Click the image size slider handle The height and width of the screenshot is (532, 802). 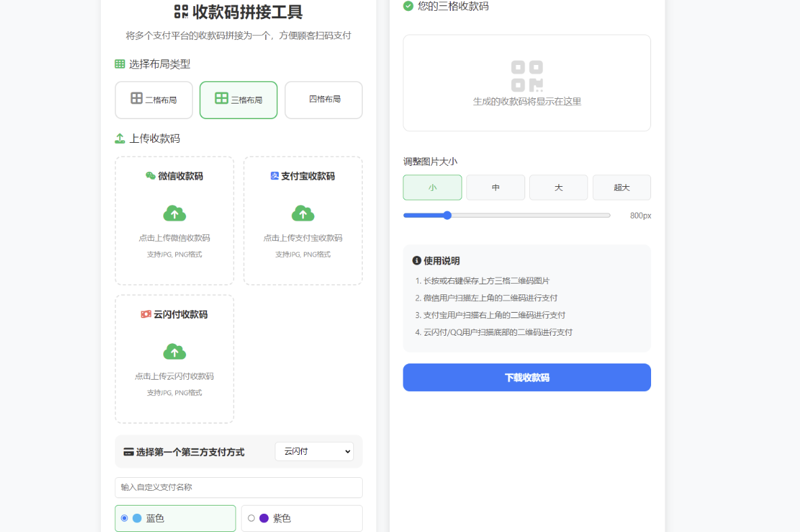point(447,215)
